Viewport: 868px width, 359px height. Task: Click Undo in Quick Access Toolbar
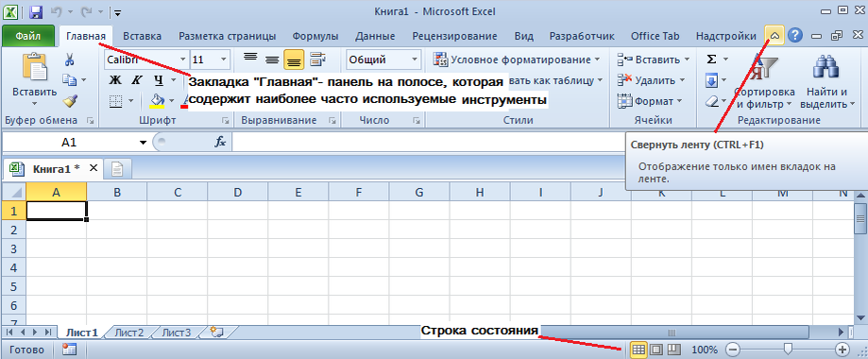point(56,11)
